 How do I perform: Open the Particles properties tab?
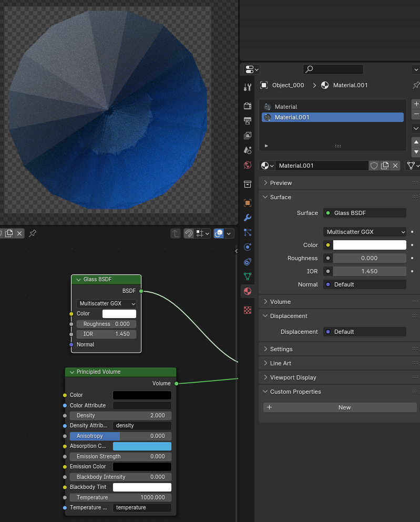pyautogui.click(x=247, y=232)
